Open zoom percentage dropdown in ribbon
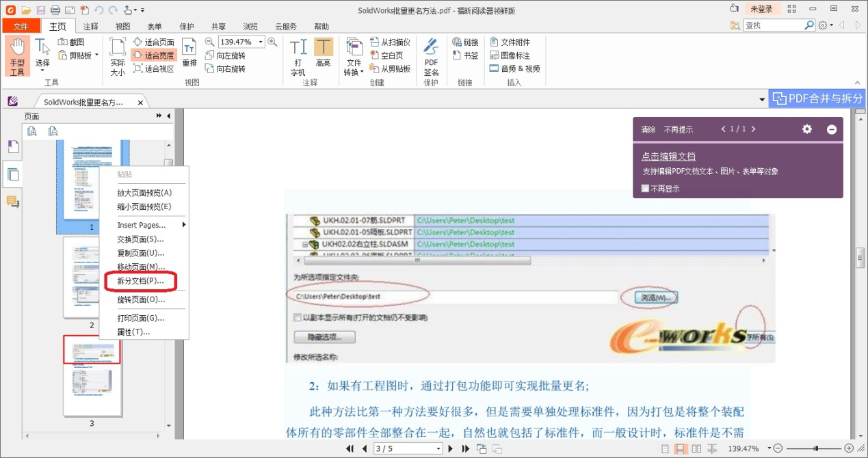The height and width of the screenshot is (458, 868). (261, 42)
